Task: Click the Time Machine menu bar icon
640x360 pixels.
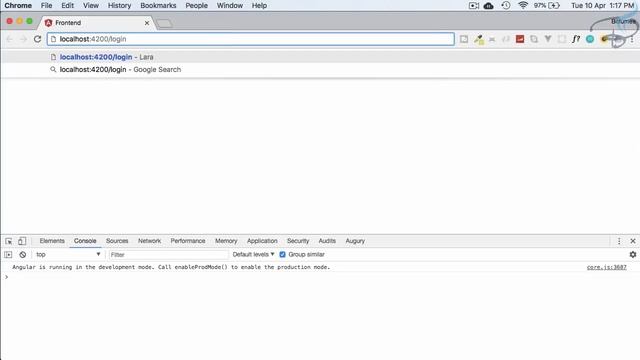Action: [x=506, y=5]
